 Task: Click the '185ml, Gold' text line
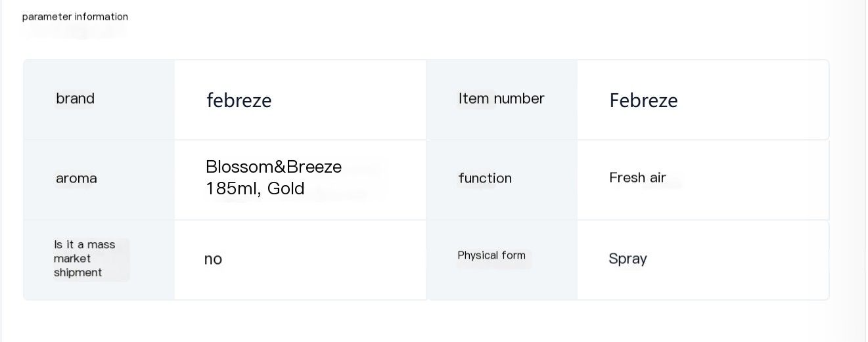tap(255, 189)
